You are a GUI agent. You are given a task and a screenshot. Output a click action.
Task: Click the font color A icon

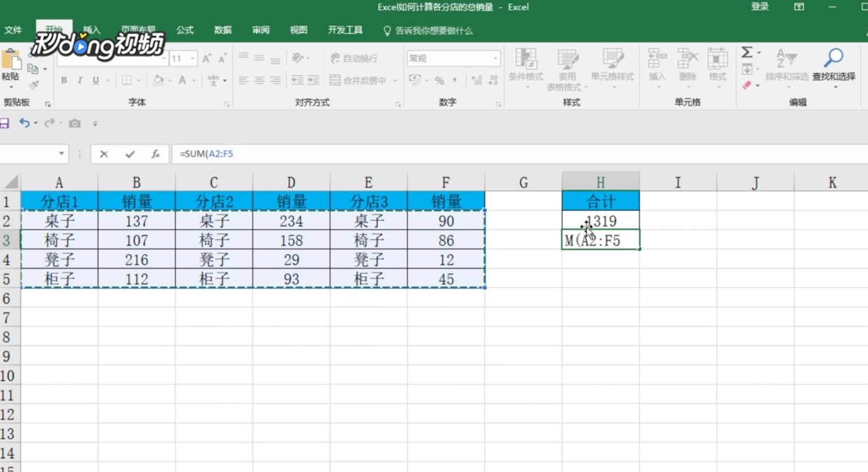(x=182, y=80)
